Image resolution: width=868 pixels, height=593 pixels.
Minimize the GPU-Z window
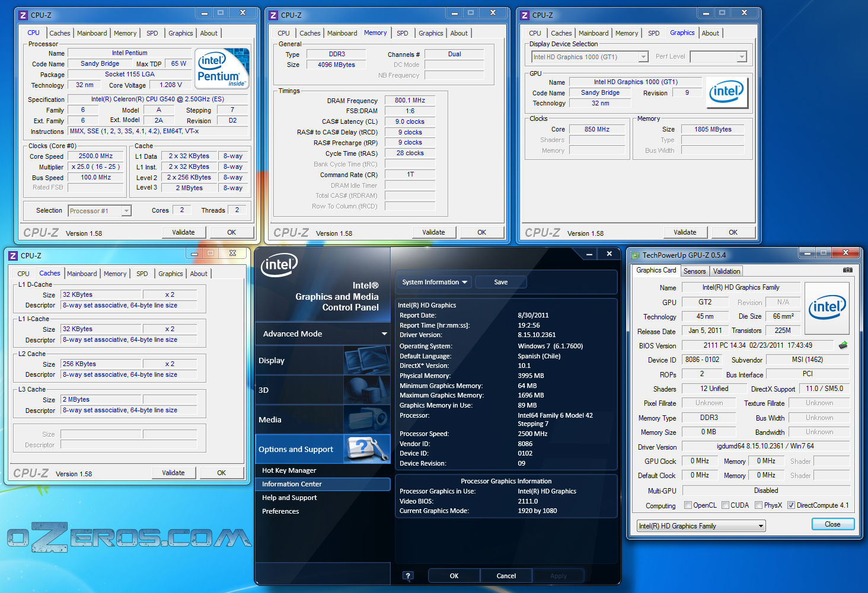[807, 253]
